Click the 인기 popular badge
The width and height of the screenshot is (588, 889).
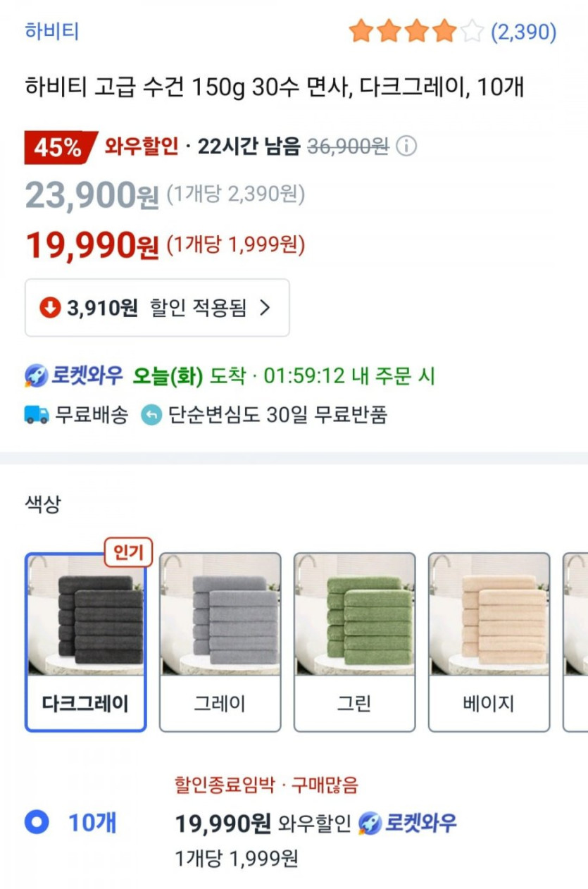tap(128, 554)
